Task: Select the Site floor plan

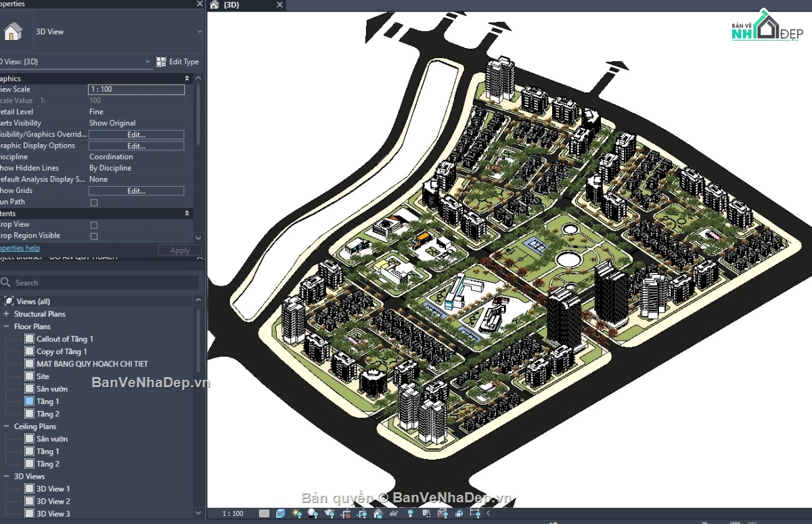Action: 43,376
